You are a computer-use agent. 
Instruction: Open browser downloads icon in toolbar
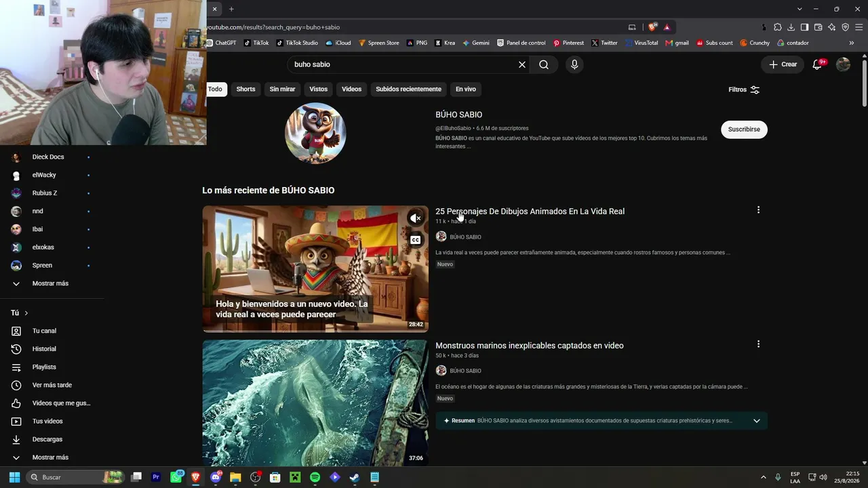point(791,27)
